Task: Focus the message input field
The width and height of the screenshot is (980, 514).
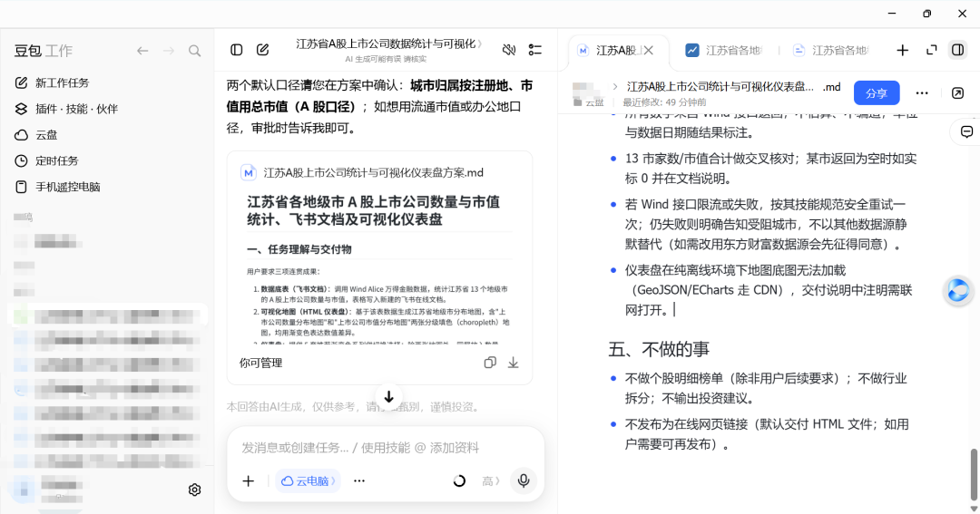Action: 385,448
